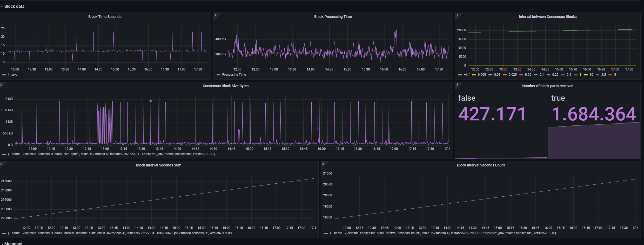Click data point marker on Block Size chart

point(151,101)
